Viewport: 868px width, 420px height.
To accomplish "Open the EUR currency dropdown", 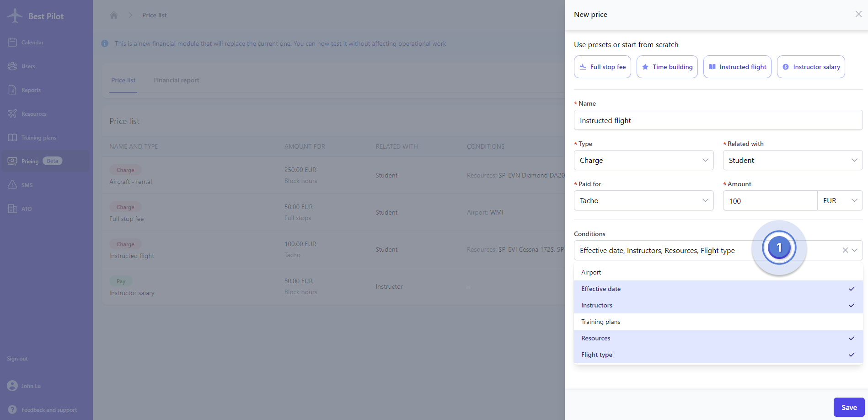I will tap(840, 200).
